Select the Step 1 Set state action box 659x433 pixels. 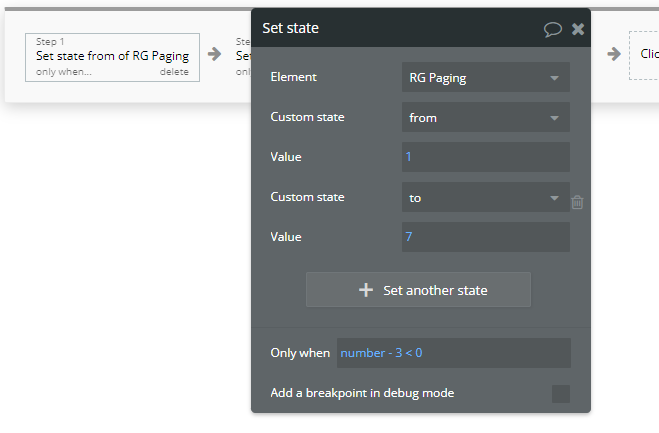coord(112,58)
